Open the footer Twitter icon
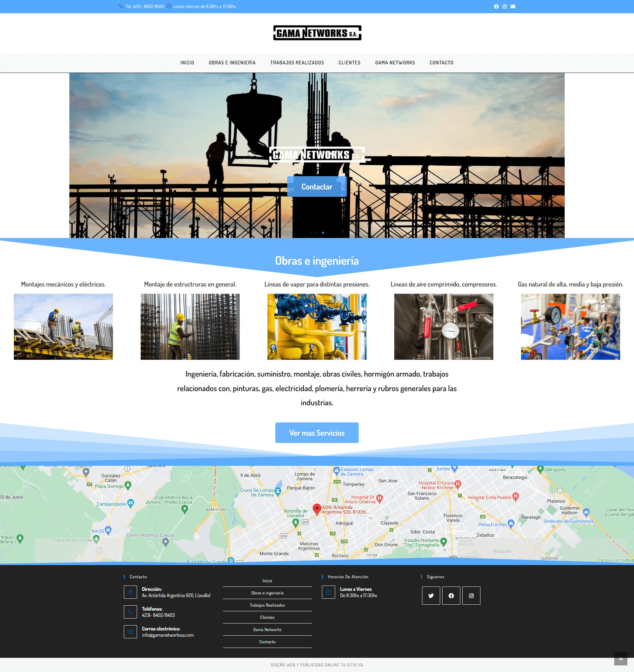The width and height of the screenshot is (634, 672). pyautogui.click(x=431, y=596)
